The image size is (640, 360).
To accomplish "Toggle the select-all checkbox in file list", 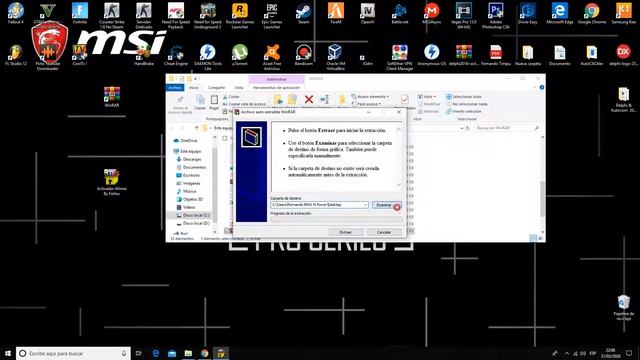I will 225,138.
